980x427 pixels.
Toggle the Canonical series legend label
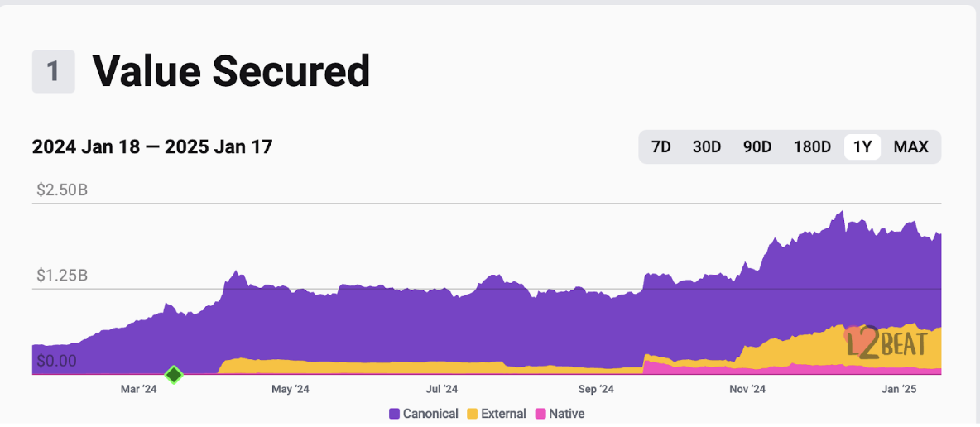(x=430, y=413)
